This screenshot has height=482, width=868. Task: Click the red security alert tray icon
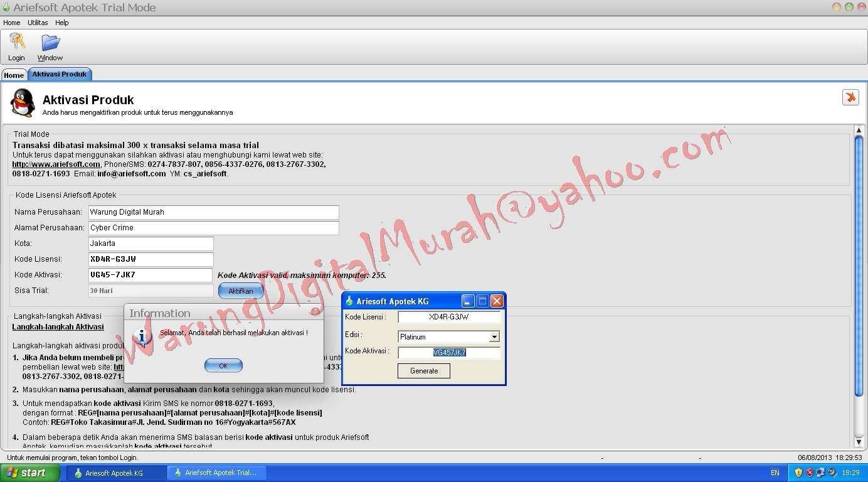tap(810, 473)
